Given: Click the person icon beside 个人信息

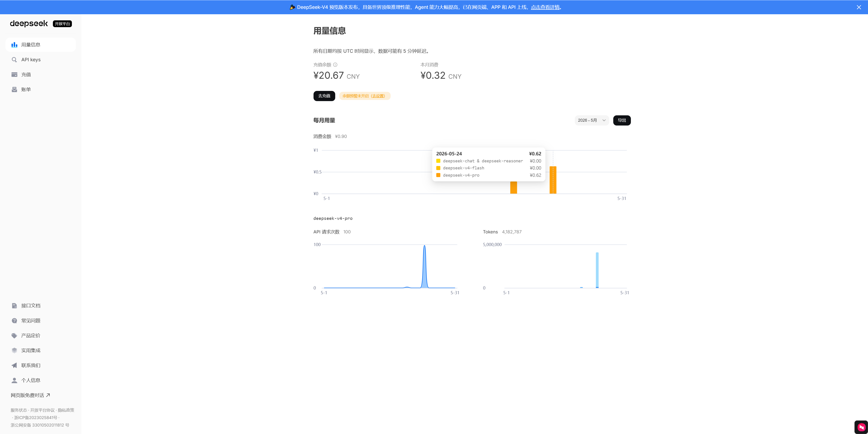Looking at the screenshot, I should click(x=14, y=380).
